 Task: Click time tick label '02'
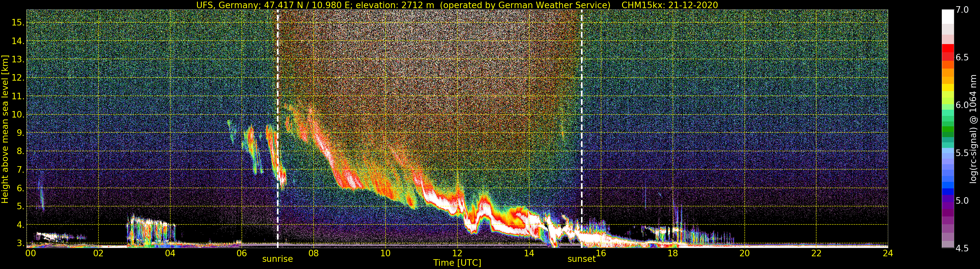point(98,253)
